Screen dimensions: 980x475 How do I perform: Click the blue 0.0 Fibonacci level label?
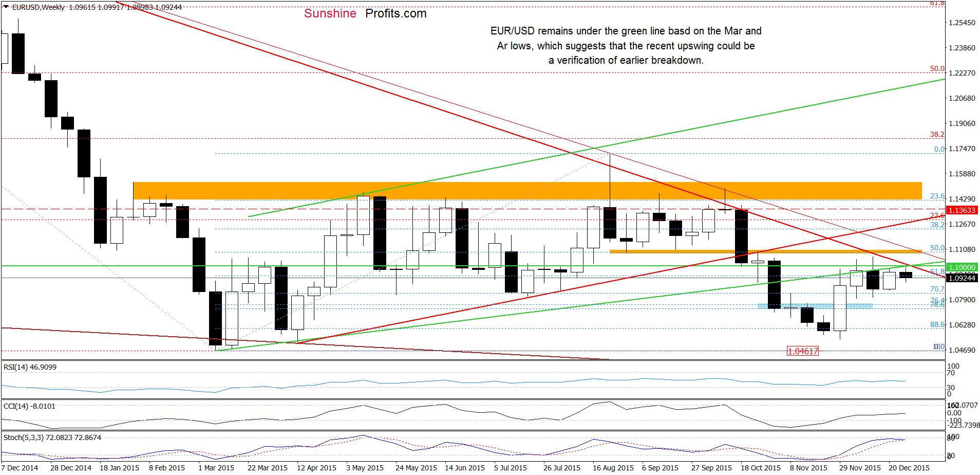(x=939, y=149)
